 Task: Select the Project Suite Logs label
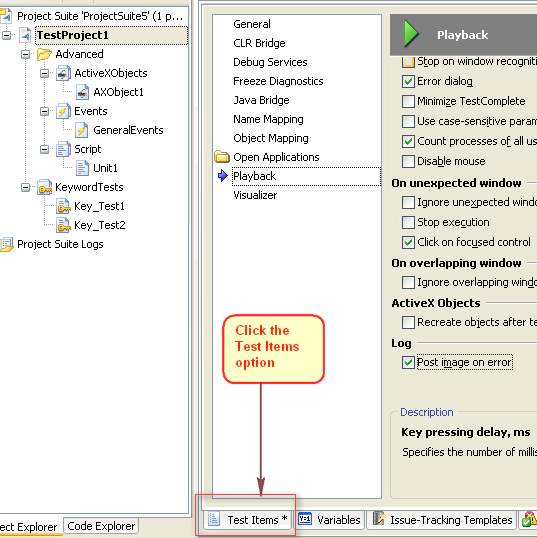[x=60, y=244]
